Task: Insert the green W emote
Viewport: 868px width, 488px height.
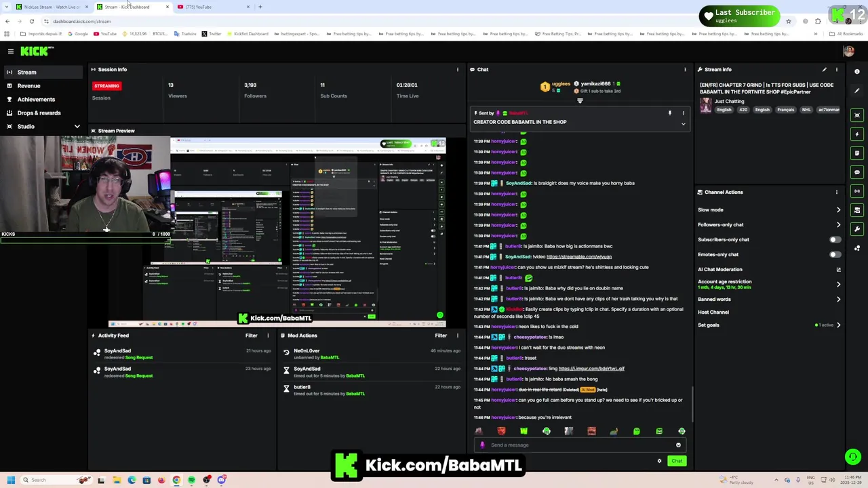Action: [x=524, y=431]
